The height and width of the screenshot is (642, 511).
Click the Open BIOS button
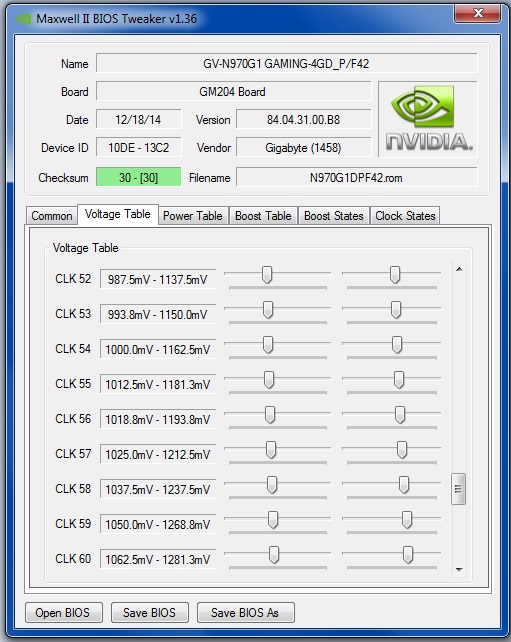pos(63,613)
